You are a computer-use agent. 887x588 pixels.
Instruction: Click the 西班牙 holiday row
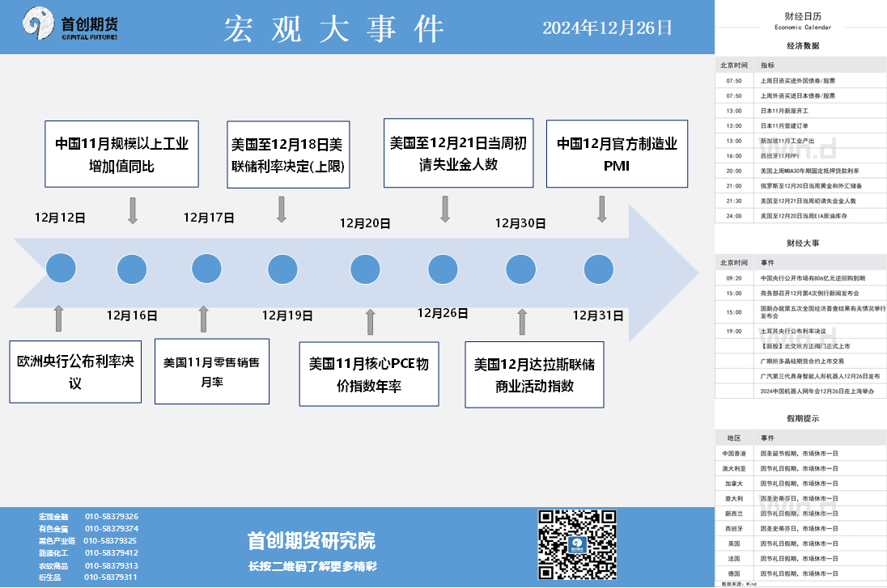[x=801, y=529]
